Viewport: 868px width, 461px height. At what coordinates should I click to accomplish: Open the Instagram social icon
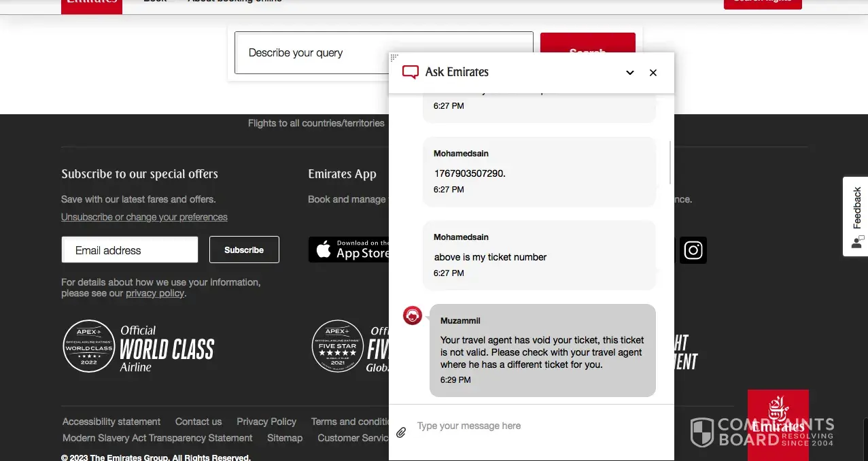[x=693, y=250]
